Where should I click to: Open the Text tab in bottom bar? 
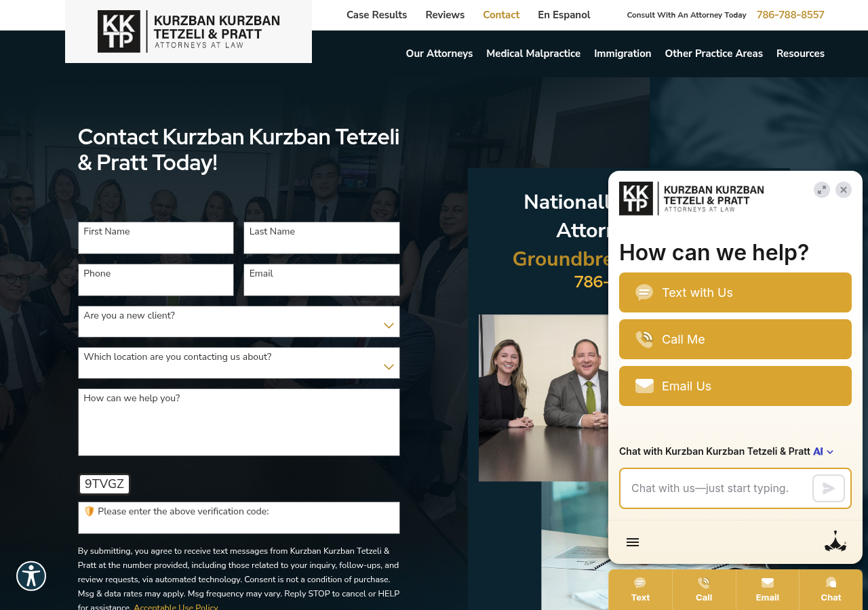640,590
